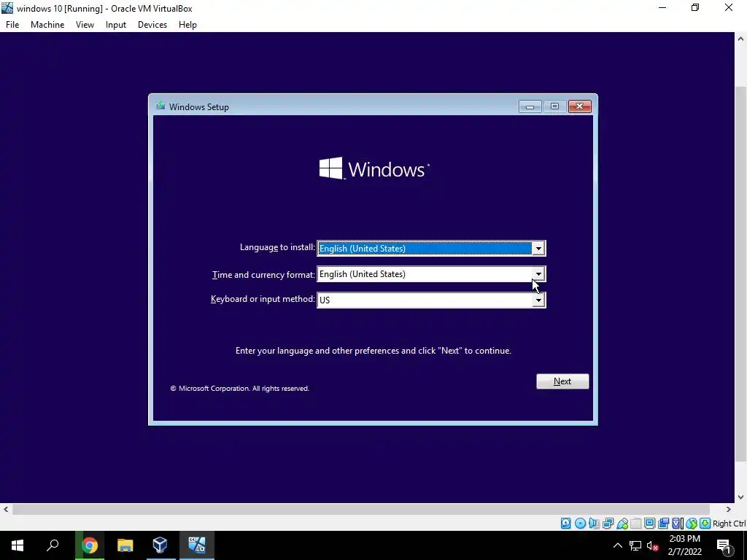Open the Windows Start menu

coord(18,545)
